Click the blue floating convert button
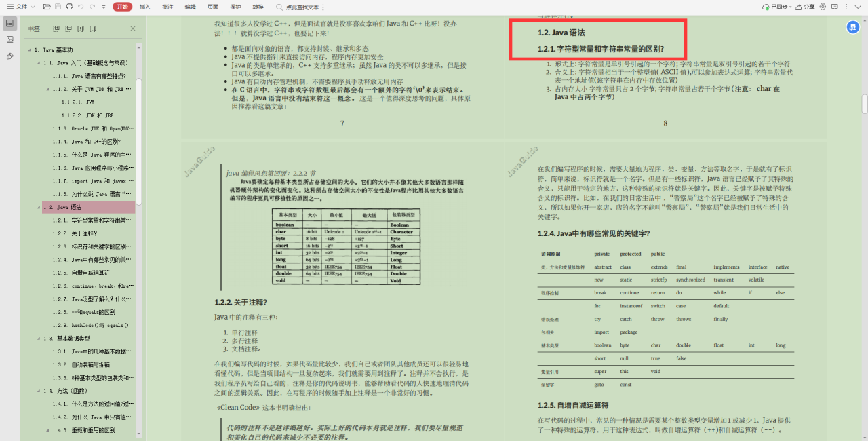This screenshot has width=868, height=441. [852, 27]
